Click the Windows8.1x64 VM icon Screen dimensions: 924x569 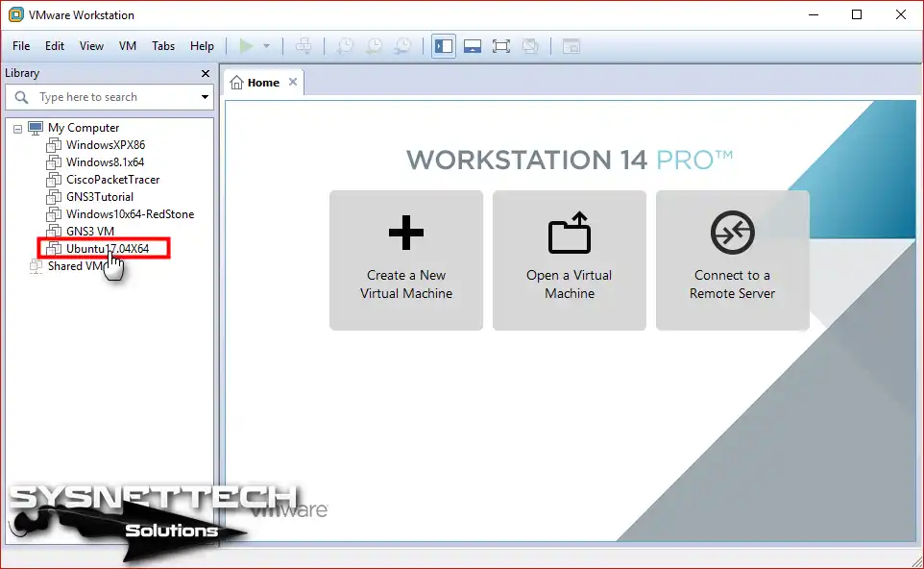click(x=54, y=161)
